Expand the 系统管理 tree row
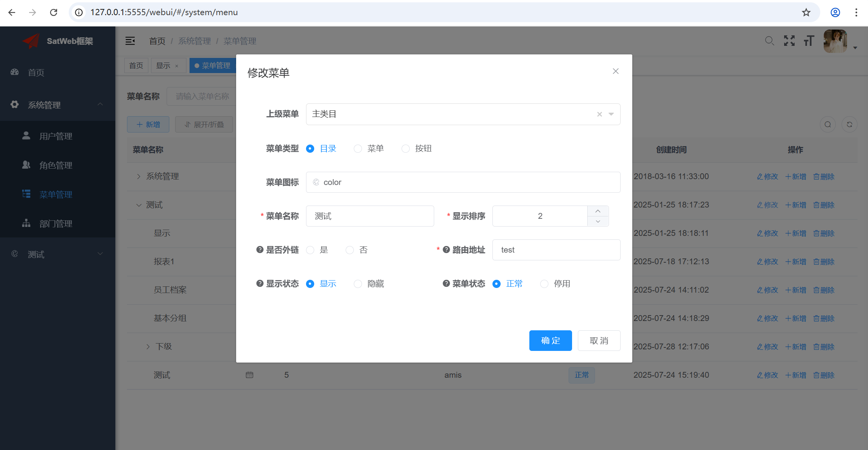 [x=139, y=176]
